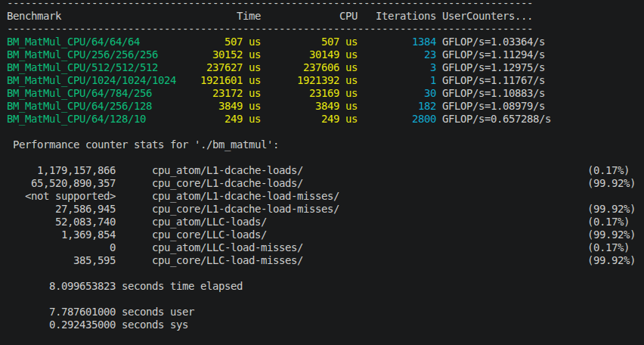Screen dimensions: 644x345
Task: Click the counter value 1,179,157,866
Action: click(76, 170)
